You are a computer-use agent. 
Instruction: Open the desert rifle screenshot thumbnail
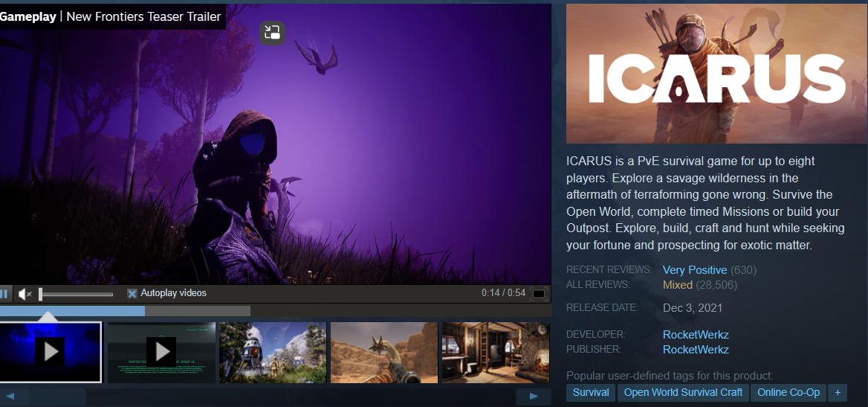point(383,352)
